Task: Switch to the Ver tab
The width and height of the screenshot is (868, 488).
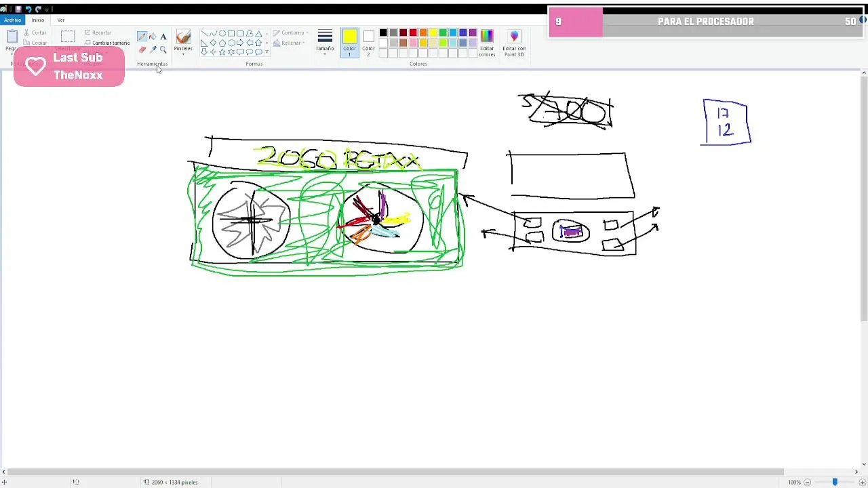Action: coord(61,20)
